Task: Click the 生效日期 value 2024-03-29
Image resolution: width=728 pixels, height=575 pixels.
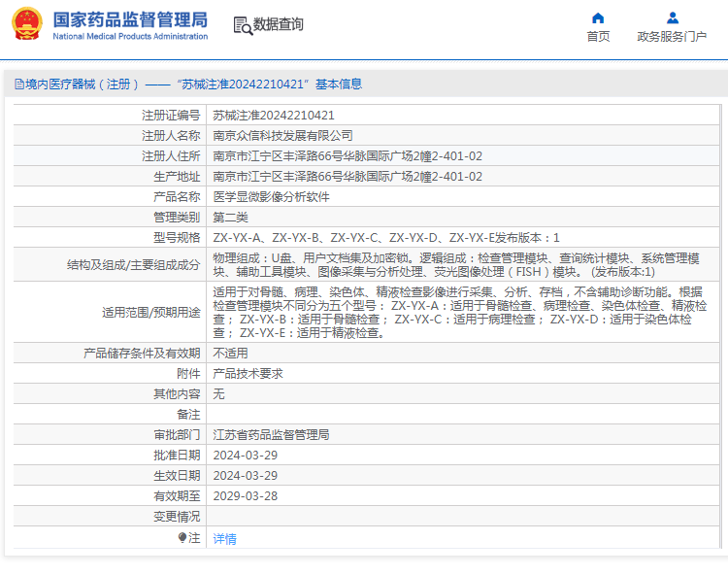Action: pyautogui.click(x=246, y=476)
